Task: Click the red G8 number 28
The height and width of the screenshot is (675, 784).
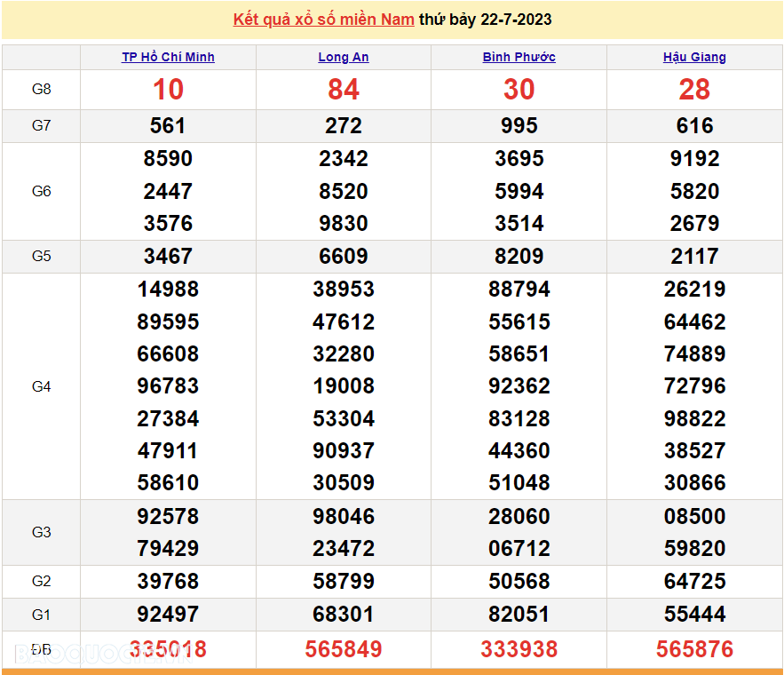Action: tap(694, 90)
